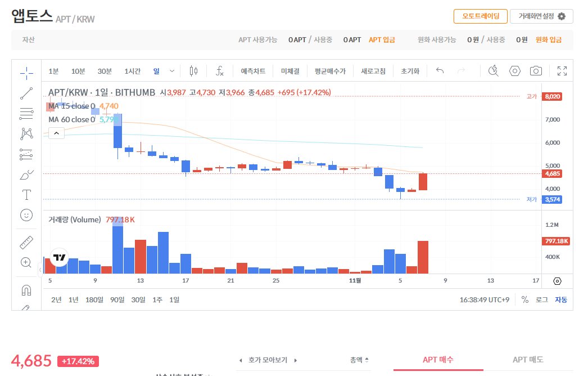Viewport: 588px width, 376px height.
Task: Set range to 2년
Action: coord(56,300)
